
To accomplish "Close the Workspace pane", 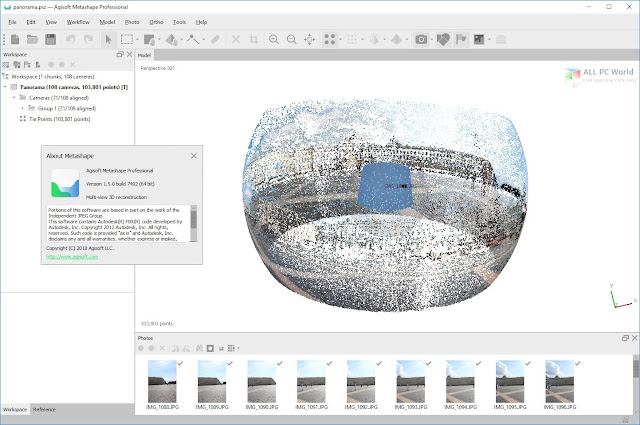I will [x=129, y=54].
